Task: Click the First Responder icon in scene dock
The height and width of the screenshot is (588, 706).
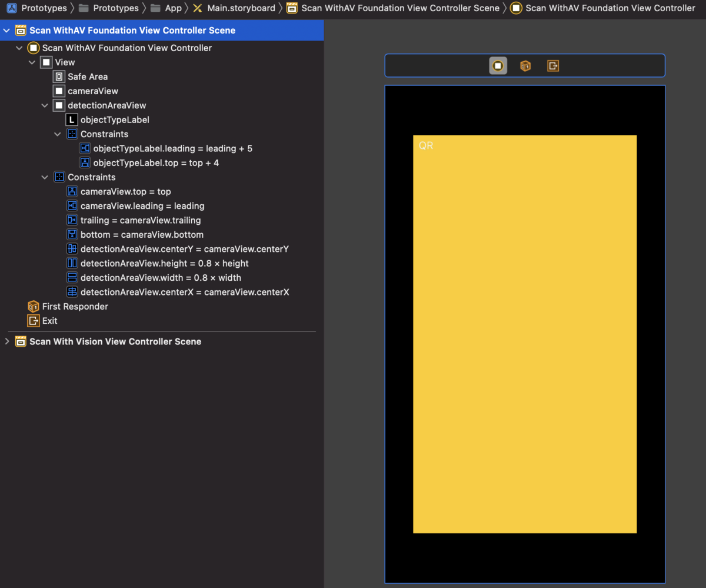Action: click(525, 66)
